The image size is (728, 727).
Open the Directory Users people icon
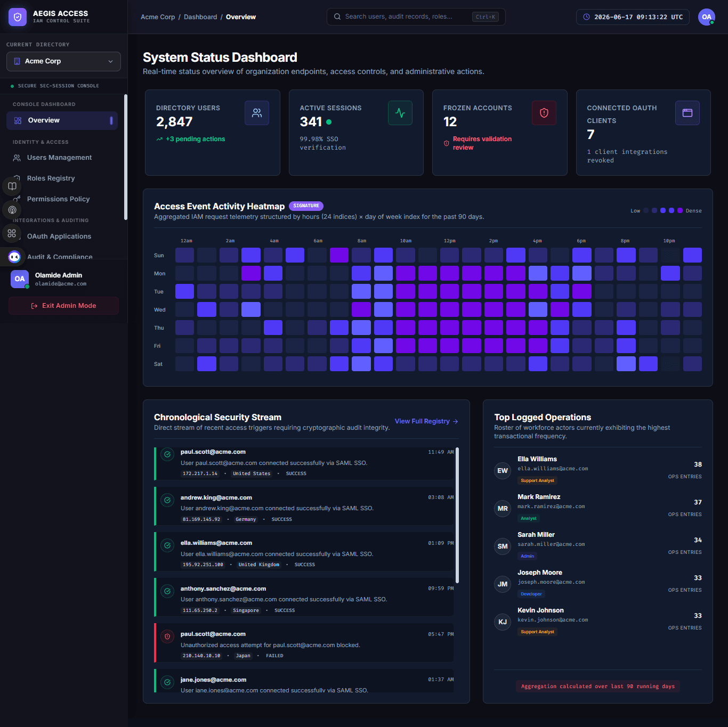click(257, 113)
